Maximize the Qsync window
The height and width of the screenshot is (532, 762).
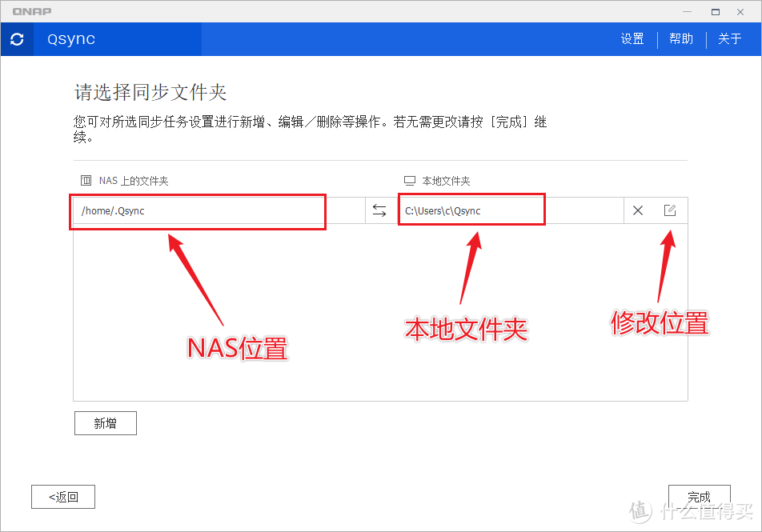(x=714, y=11)
